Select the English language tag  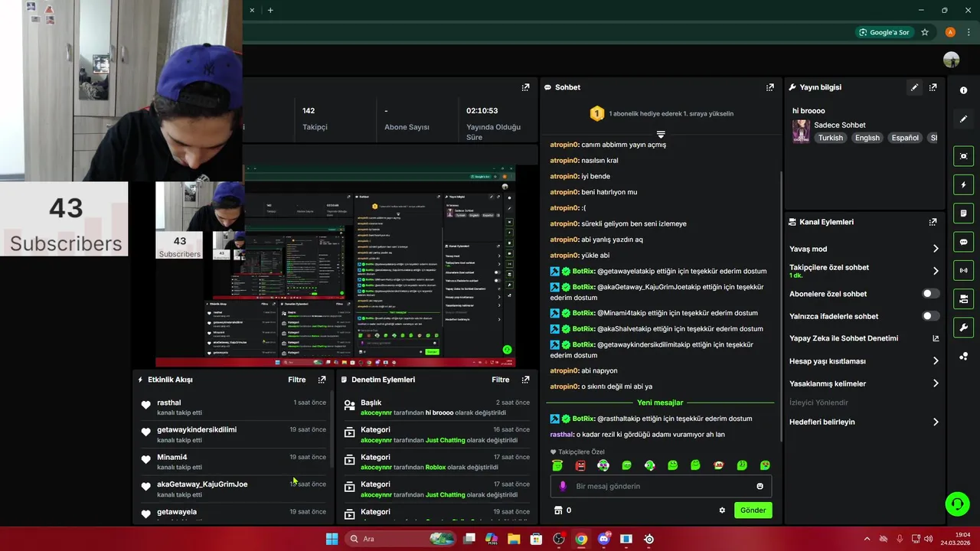pyautogui.click(x=867, y=138)
